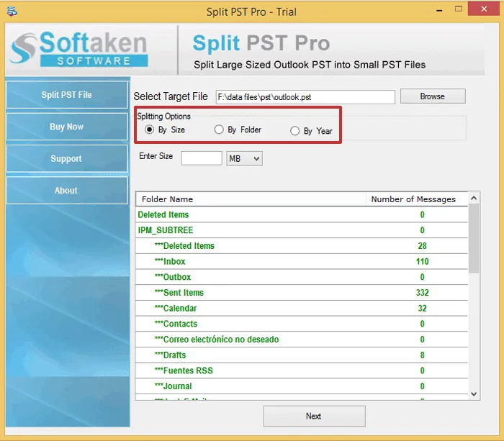504x441 pixels.
Task: Open the About sidebar tab
Action: [67, 190]
